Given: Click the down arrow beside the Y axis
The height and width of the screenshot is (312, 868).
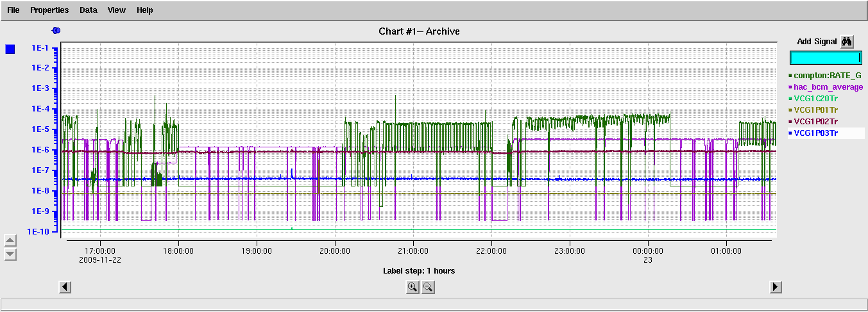Looking at the screenshot, I should pos(10,255).
